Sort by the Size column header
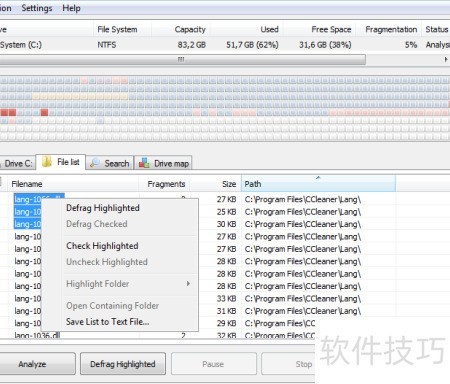This screenshot has height=384, width=450. [x=215, y=184]
